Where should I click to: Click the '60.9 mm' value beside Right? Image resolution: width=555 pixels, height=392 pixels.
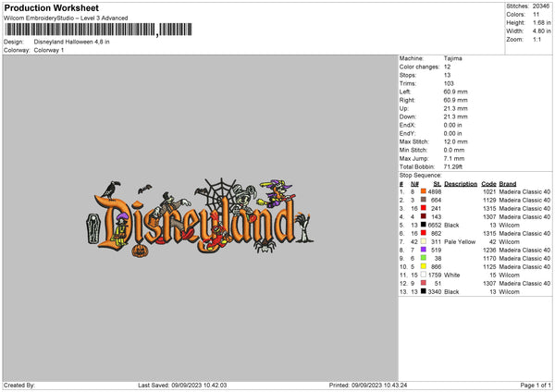[455, 100]
